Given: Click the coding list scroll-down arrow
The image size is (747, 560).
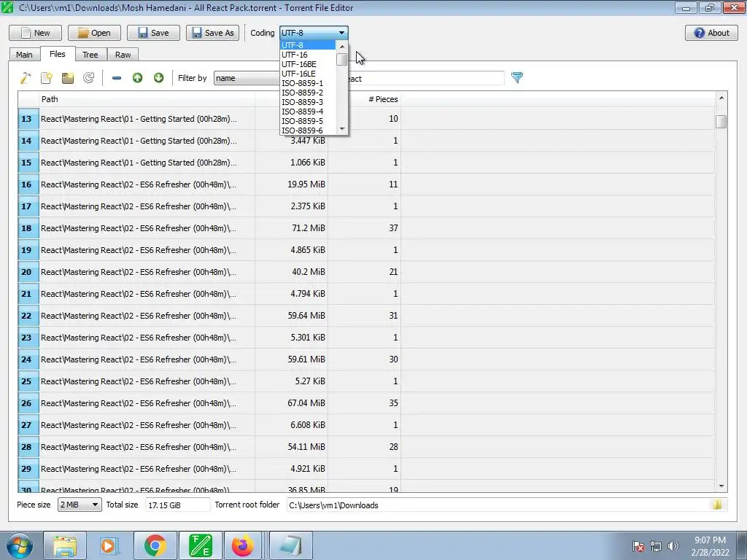Looking at the screenshot, I should [x=341, y=130].
